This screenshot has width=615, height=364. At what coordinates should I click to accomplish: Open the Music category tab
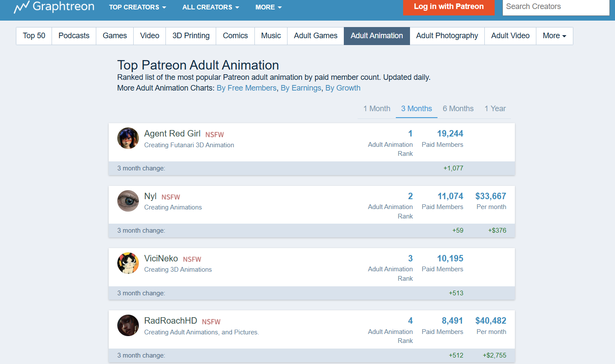coord(271,36)
